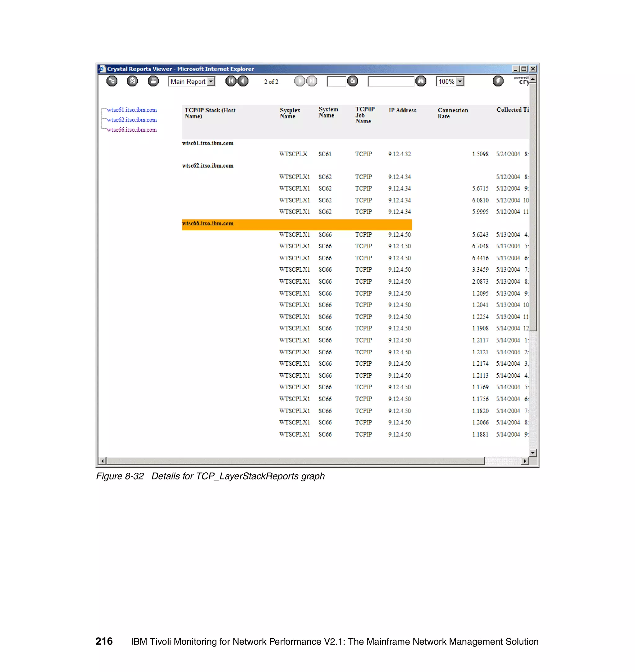Click the vertical scrollbar up arrow

[x=533, y=80]
